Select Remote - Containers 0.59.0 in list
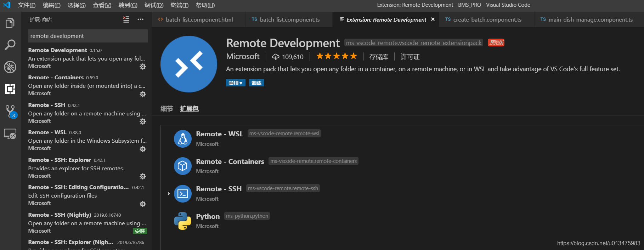644x250 pixels. point(87,85)
